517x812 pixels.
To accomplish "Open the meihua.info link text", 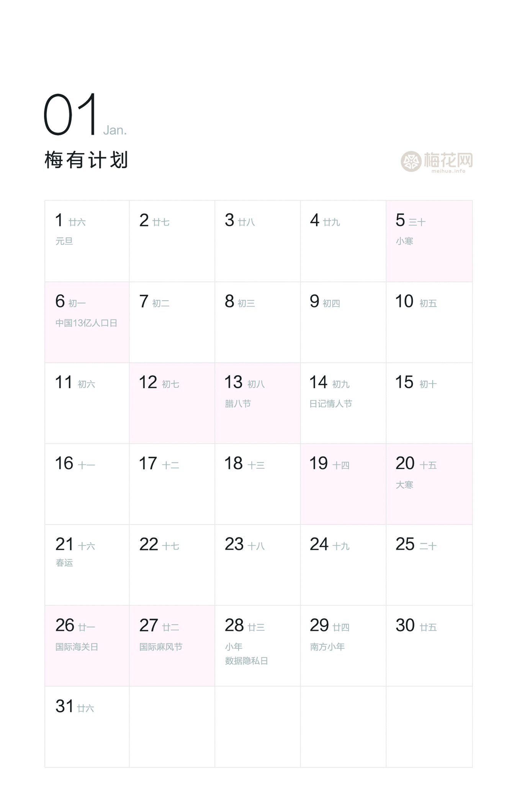I will pos(448,171).
